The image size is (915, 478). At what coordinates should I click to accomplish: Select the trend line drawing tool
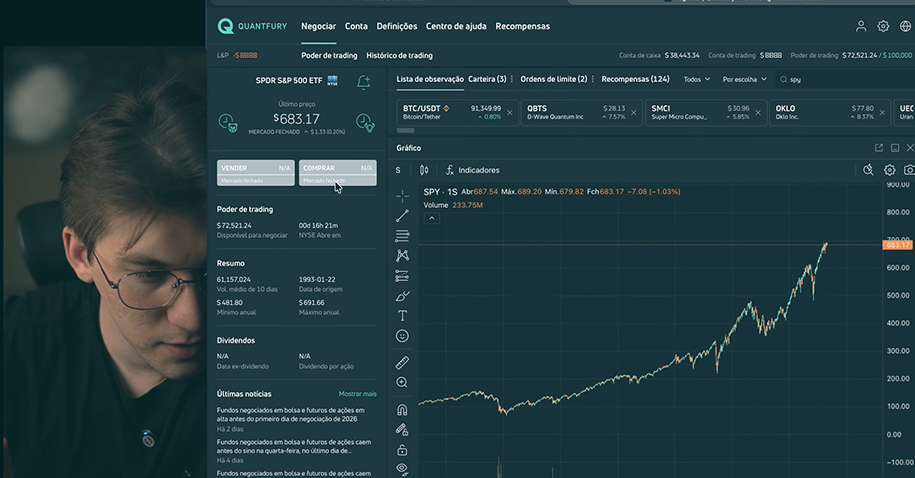pos(402,215)
